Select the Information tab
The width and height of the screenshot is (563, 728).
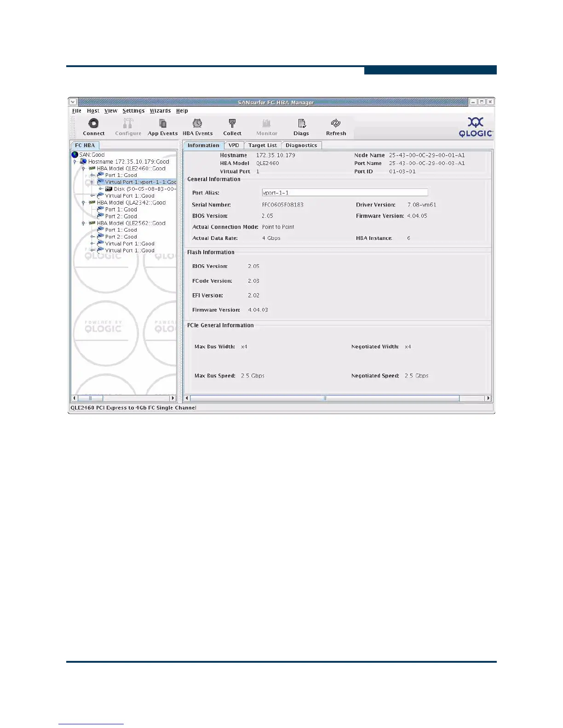203,145
